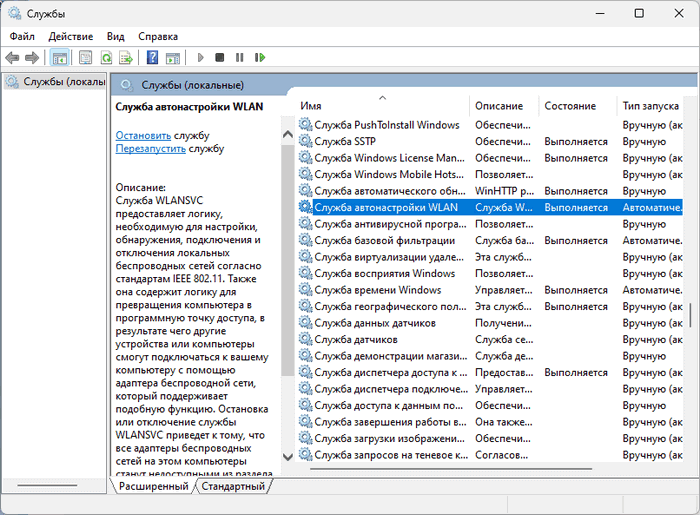
Task: Select the Служба времени Windows row
Action: tap(377, 290)
